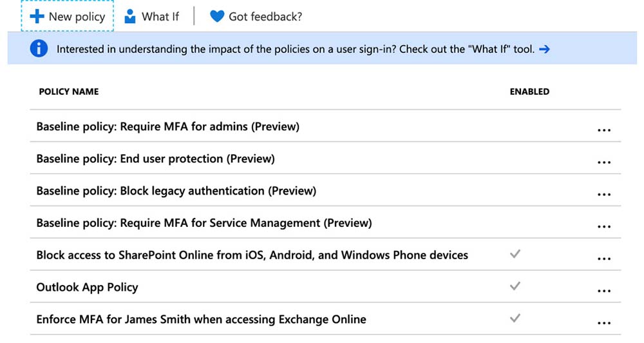
Task: Expand options for Block legacy authentication policy
Action: click(x=603, y=195)
